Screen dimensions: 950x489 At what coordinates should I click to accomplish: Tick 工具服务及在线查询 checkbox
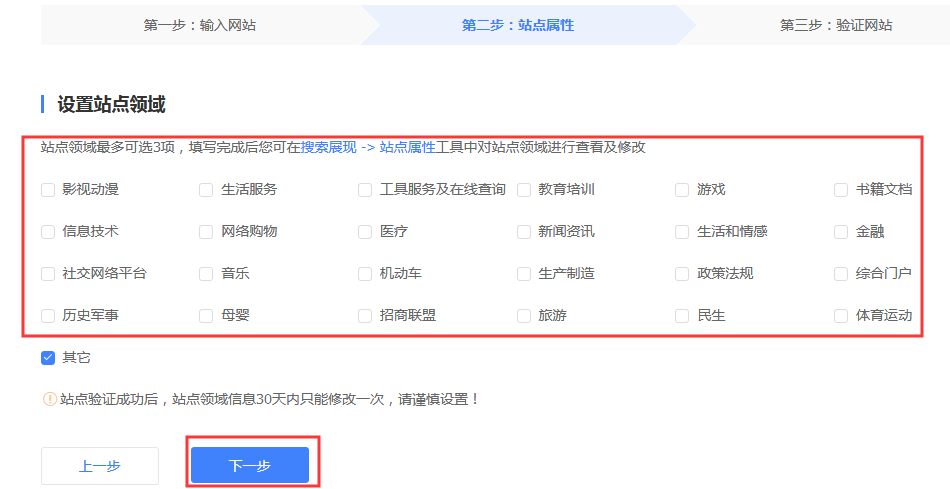pos(365,190)
